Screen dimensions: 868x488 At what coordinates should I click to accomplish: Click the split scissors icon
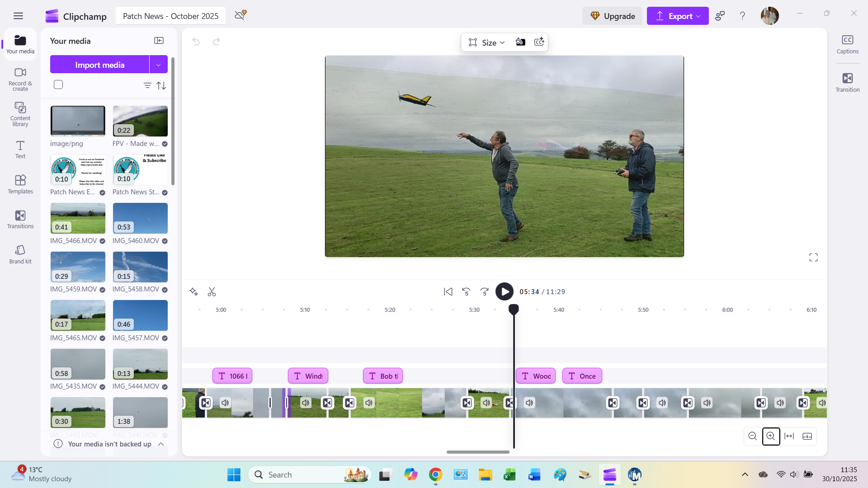(x=212, y=292)
